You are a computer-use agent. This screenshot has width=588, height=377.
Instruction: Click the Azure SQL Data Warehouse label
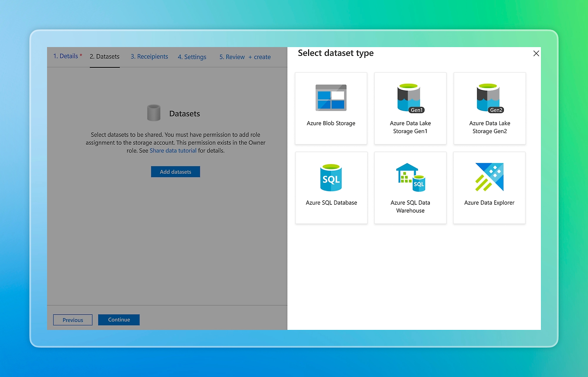coord(410,206)
